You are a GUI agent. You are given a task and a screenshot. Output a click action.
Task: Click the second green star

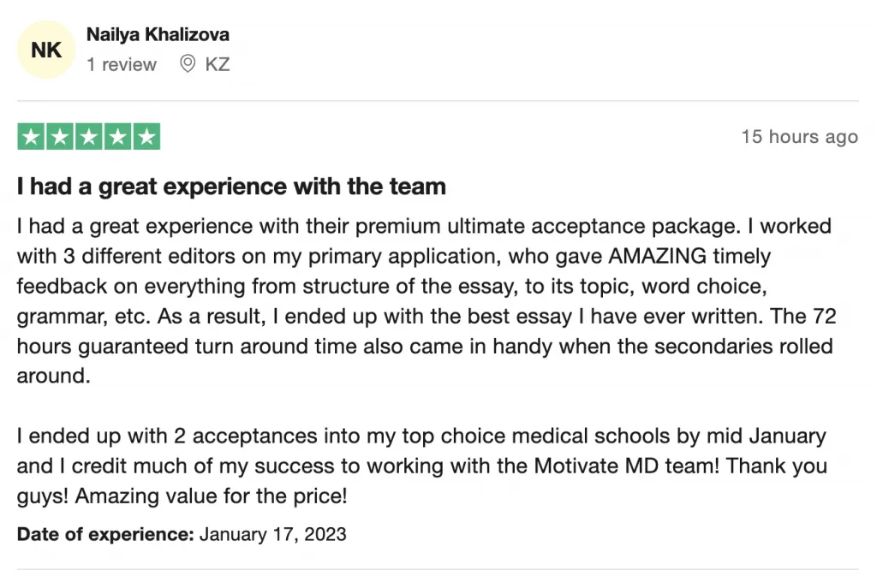(60, 136)
